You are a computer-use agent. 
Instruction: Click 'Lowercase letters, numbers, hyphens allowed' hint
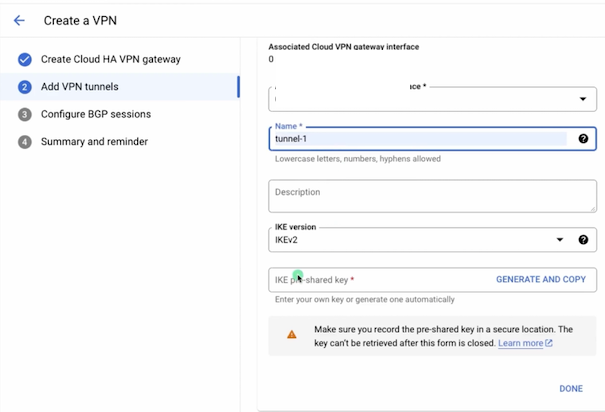(358, 159)
